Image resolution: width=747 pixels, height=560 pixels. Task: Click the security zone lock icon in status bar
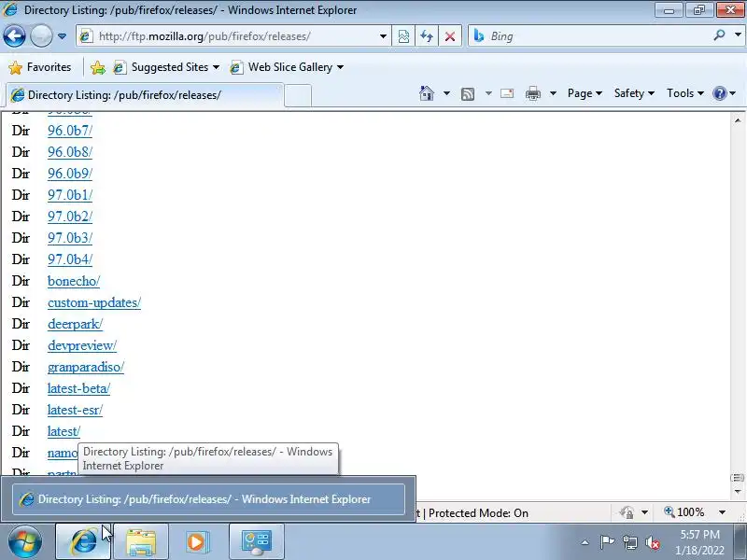point(627,512)
